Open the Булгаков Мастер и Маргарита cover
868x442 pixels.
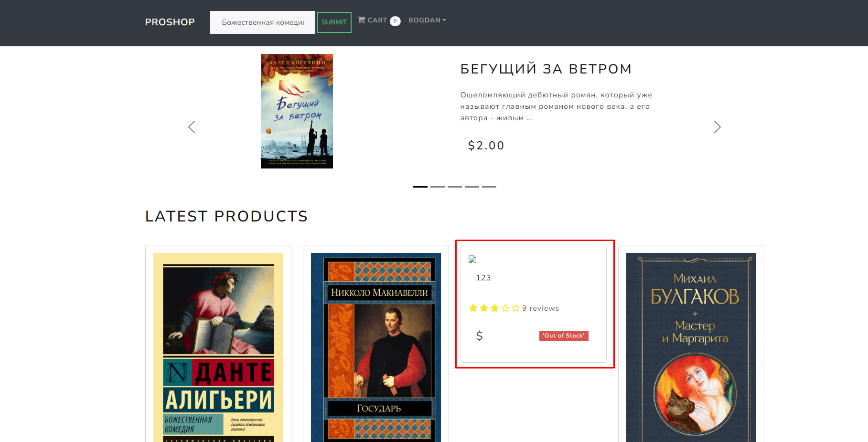[691, 347]
